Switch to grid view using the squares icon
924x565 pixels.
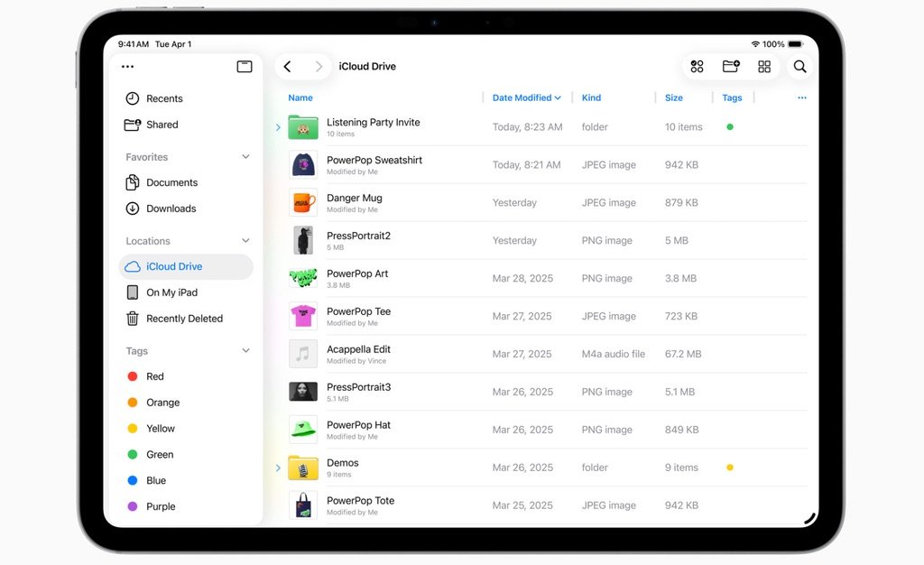tap(763, 66)
